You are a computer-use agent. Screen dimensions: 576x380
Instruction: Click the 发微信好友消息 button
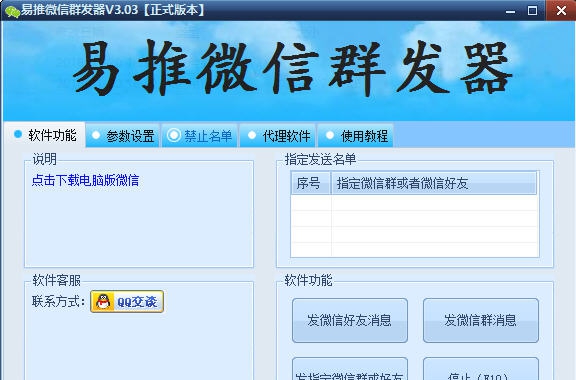[350, 320]
